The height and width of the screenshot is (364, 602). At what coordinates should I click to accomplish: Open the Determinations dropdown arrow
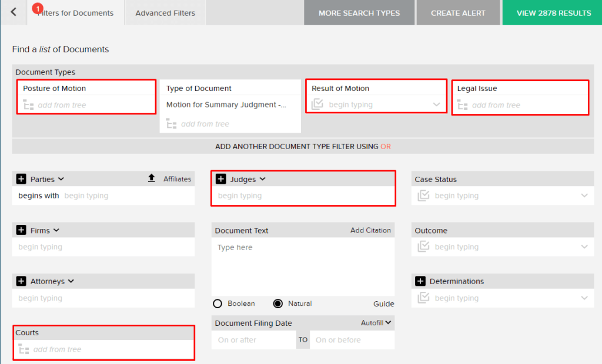tap(584, 298)
